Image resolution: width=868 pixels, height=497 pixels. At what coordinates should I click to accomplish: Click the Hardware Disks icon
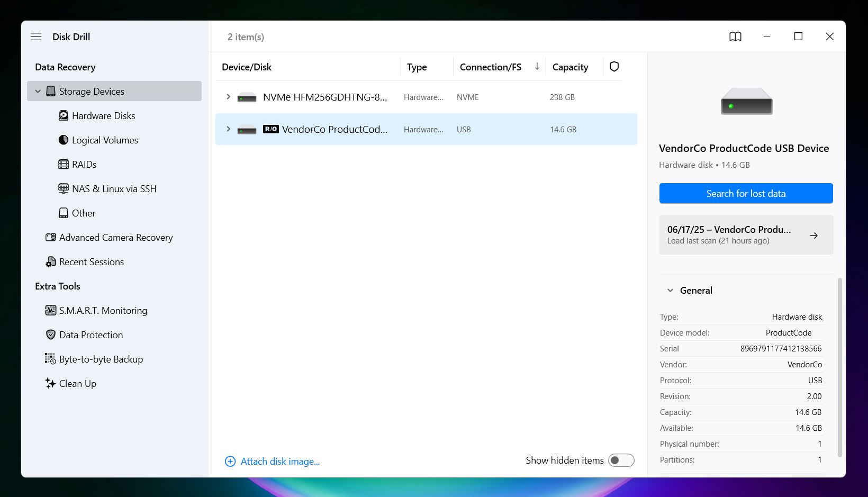click(x=64, y=115)
